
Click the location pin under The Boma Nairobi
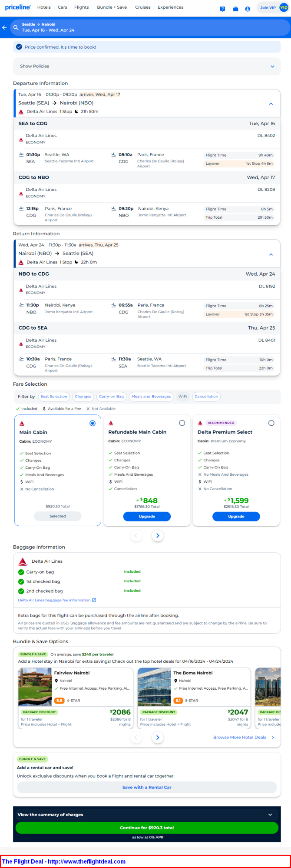click(176, 681)
